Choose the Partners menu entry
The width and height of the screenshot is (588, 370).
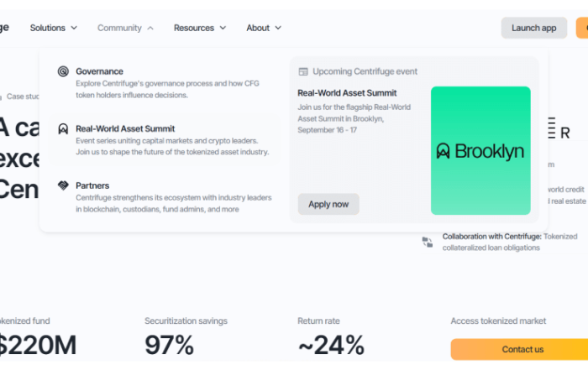coord(92,185)
